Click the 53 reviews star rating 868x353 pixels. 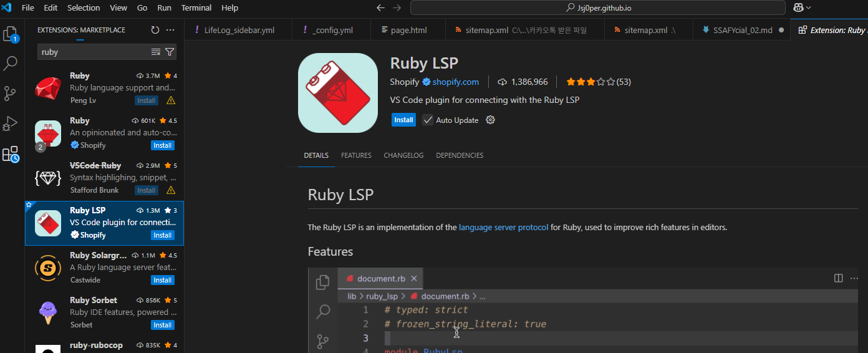599,82
